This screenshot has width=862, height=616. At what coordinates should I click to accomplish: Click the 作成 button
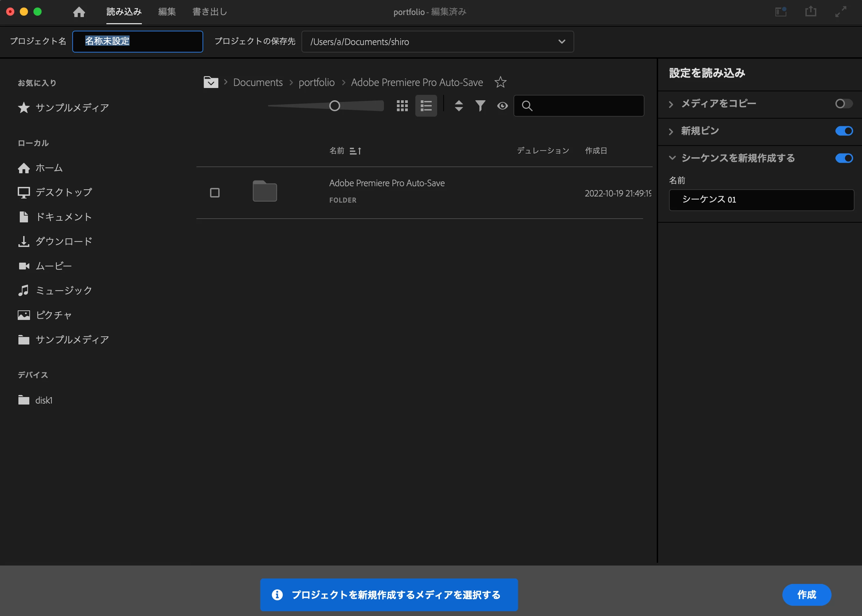[806, 595]
